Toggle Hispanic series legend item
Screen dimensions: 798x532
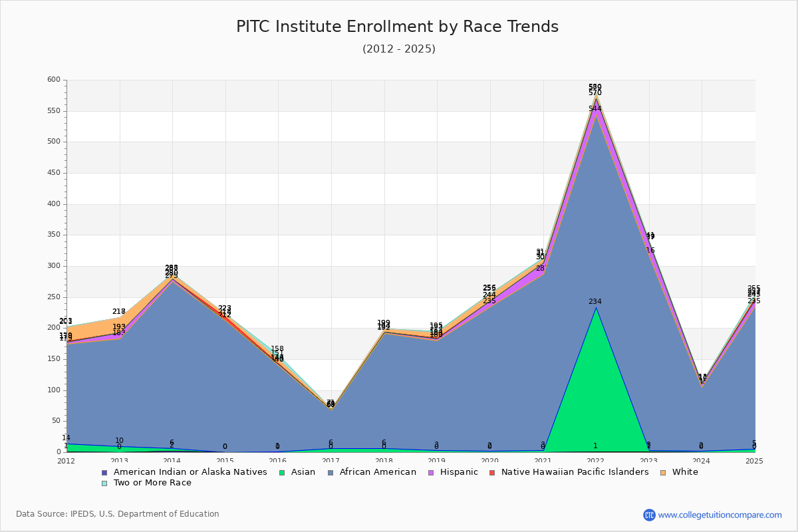pos(454,472)
